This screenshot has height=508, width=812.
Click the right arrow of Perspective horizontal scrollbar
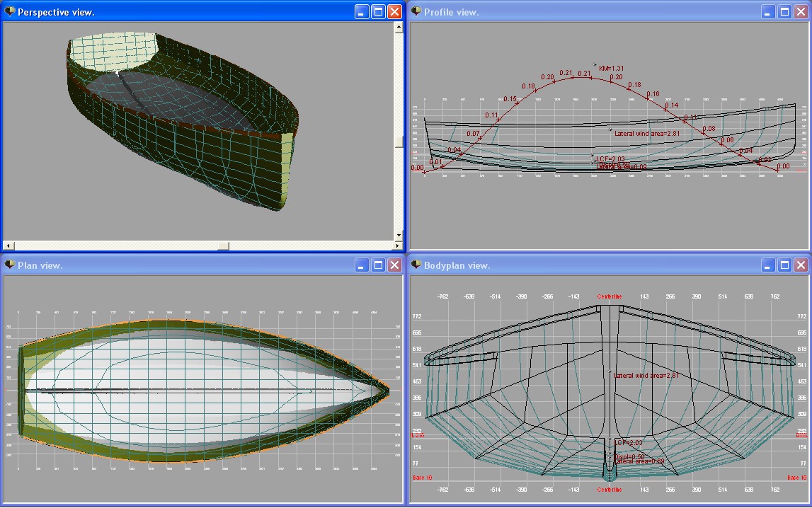(398, 246)
